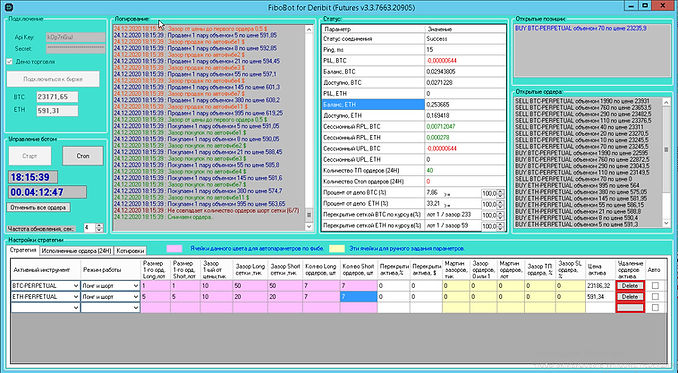Open the Котировки tab
The width and height of the screenshot is (678, 373).
point(131,251)
